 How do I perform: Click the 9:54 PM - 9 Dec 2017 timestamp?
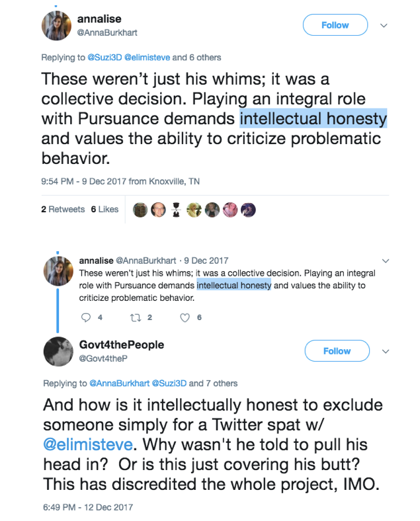(84, 181)
